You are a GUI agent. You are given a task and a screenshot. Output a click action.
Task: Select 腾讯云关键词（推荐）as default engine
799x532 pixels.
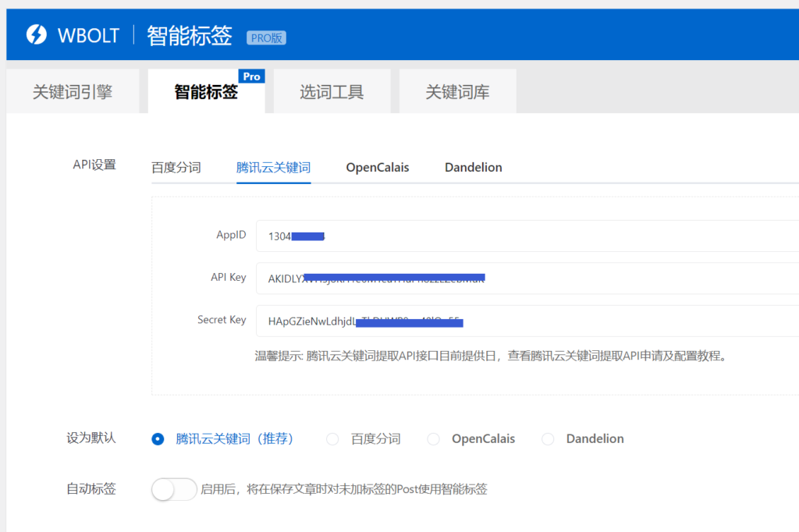point(158,439)
